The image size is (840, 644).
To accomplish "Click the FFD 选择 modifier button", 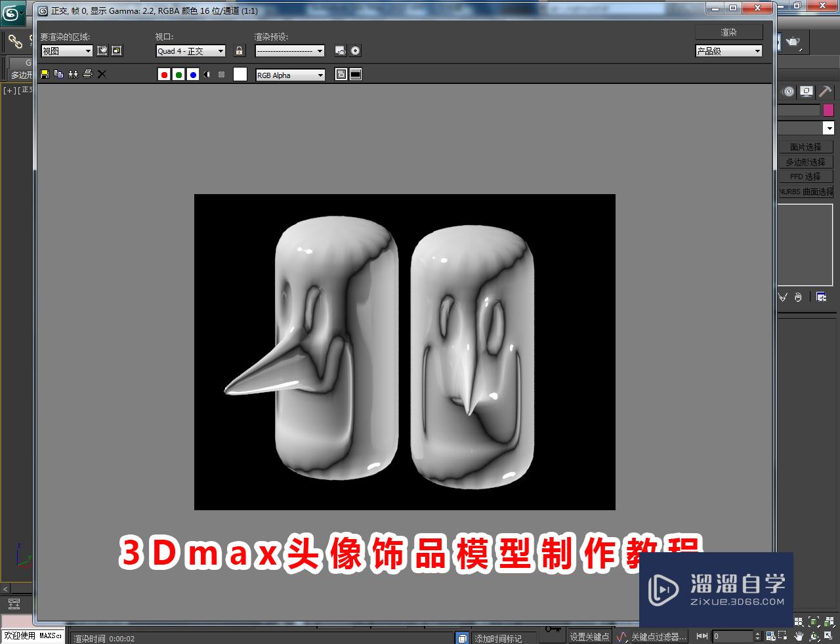I will [x=805, y=176].
